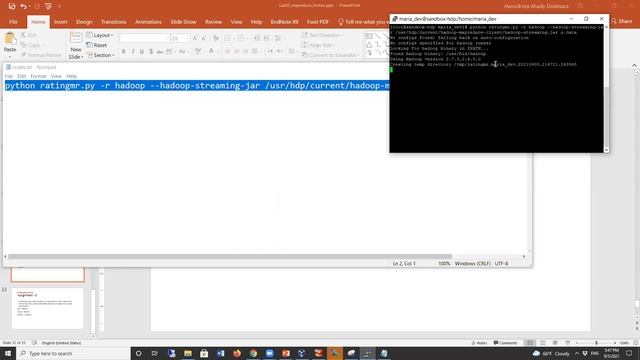The height and width of the screenshot is (360, 640).
Task: Open the Text Direction dropdown
Action: [x=323, y=36]
